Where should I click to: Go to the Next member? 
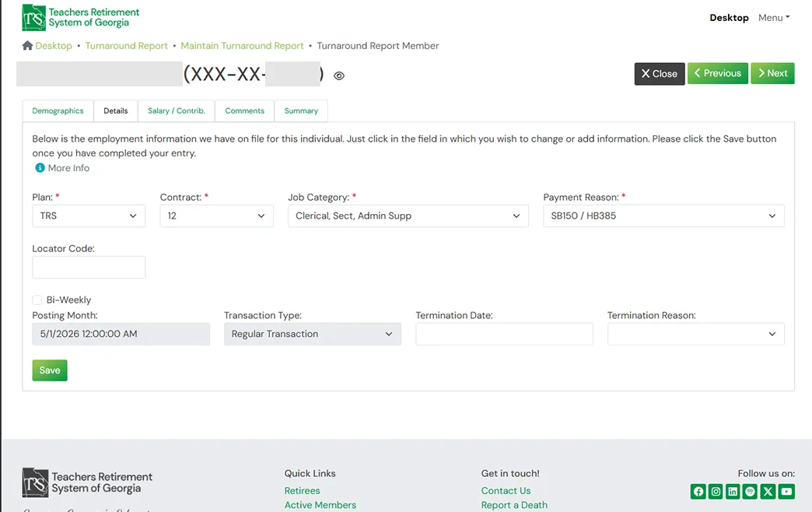pos(772,73)
